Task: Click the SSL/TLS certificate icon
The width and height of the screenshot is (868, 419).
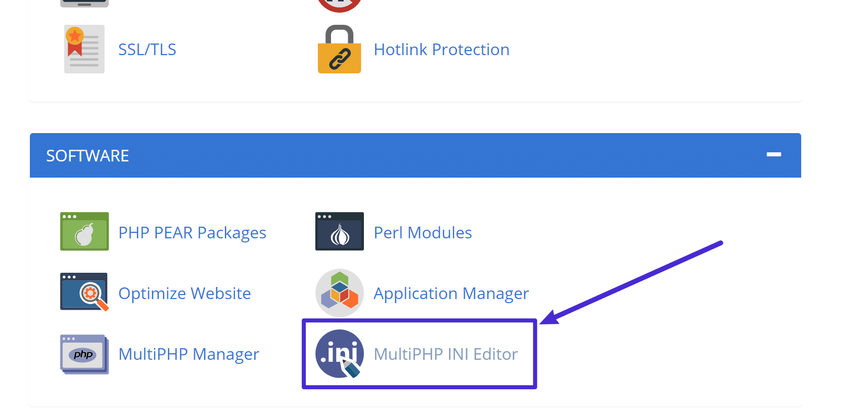Action: click(84, 49)
